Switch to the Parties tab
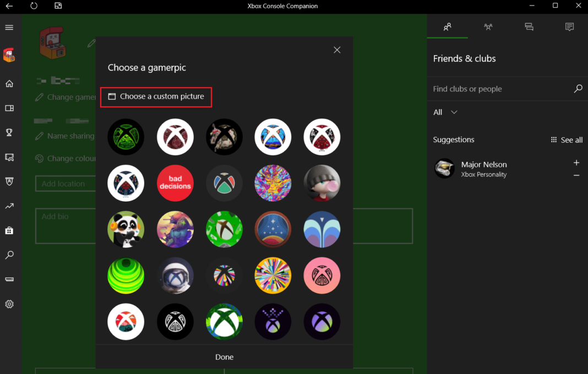588x374 pixels. [488, 26]
